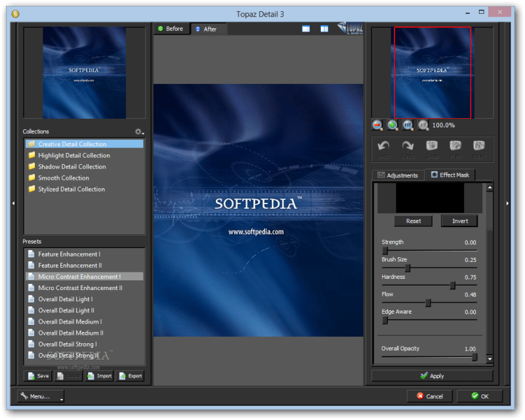Show the Before image view
The height and width of the screenshot is (420, 525).
[x=171, y=29]
